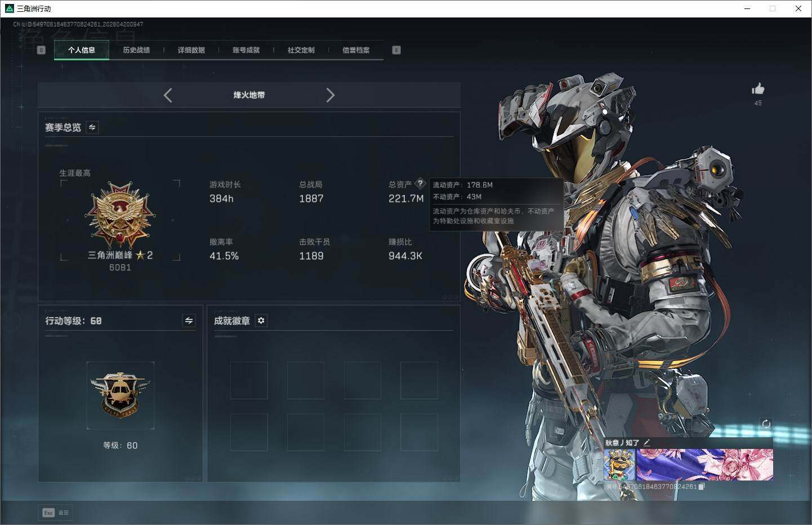
Task: Go to next mode with right chevron
Action: pyautogui.click(x=331, y=95)
